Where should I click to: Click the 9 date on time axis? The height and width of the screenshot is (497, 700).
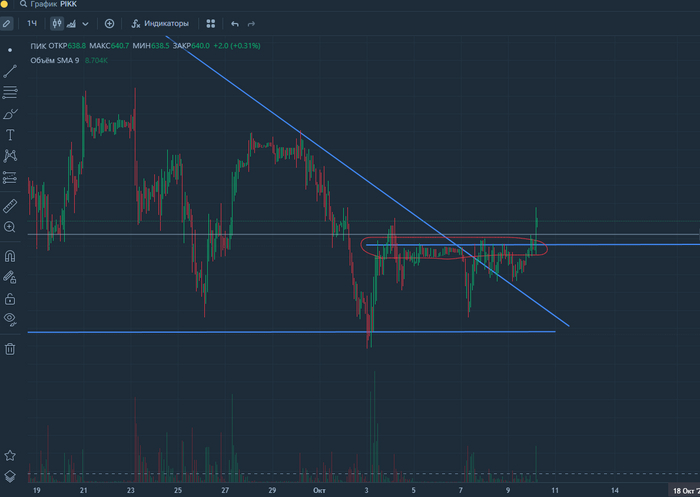(x=508, y=490)
